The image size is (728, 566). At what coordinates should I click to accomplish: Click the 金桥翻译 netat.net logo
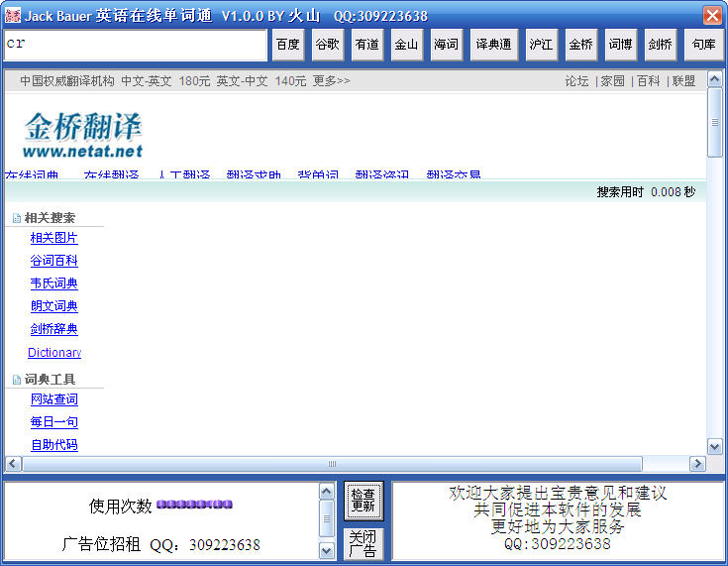pyautogui.click(x=82, y=135)
